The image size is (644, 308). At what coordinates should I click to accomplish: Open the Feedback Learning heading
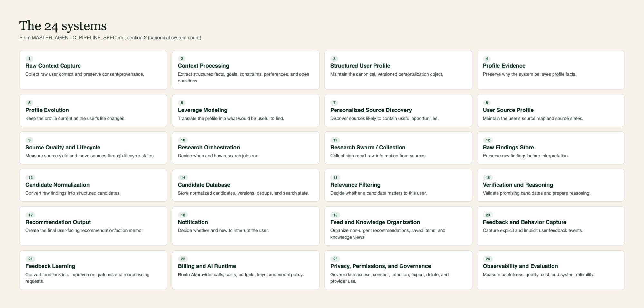click(50, 266)
